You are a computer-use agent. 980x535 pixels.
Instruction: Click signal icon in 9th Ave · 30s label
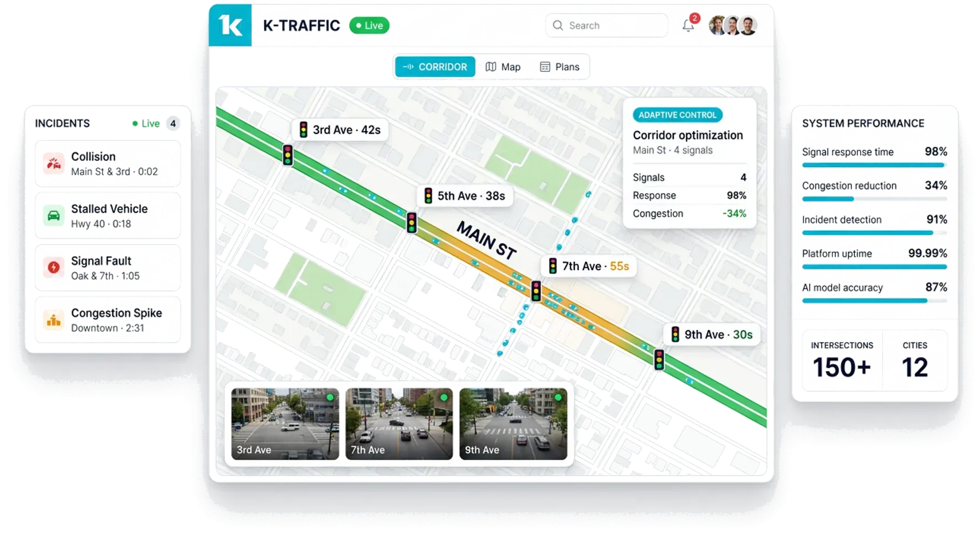pos(675,335)
